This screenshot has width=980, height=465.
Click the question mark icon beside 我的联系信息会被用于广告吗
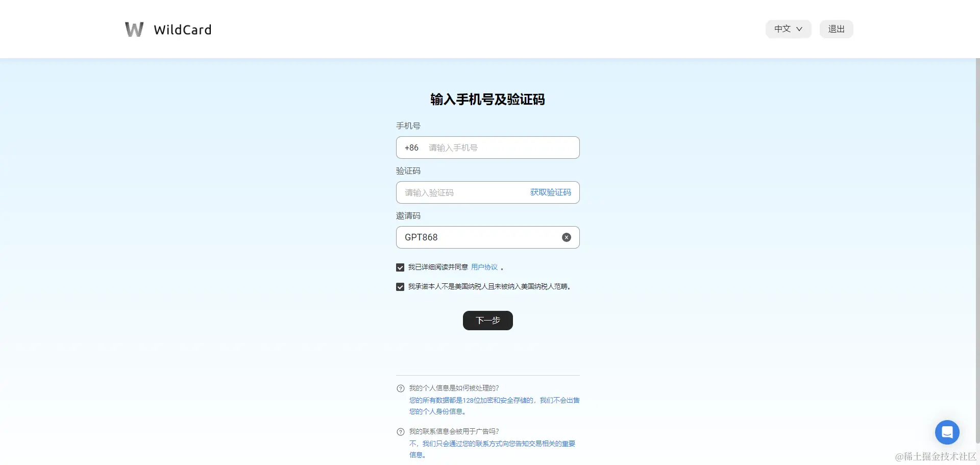[401, 432]
